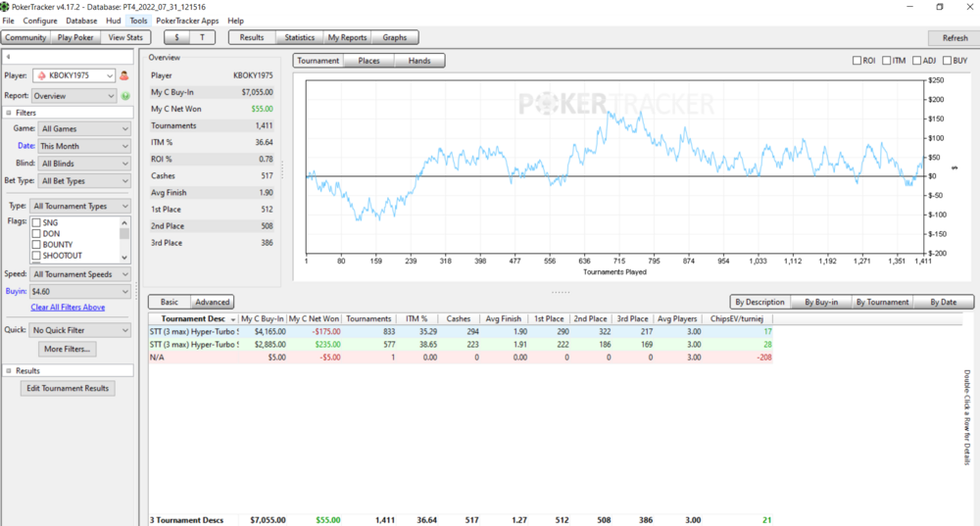980x526 pixels.
Task: Click the PokerTracker app icon in title bar
Action: pyautogui.click(x=5, y=7)
